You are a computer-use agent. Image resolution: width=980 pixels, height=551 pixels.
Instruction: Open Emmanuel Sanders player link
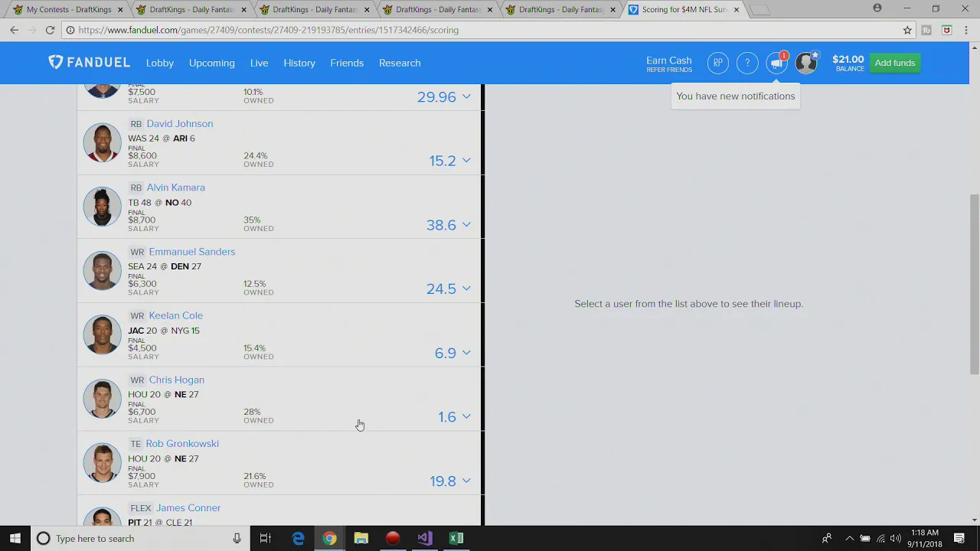point(191,252)
